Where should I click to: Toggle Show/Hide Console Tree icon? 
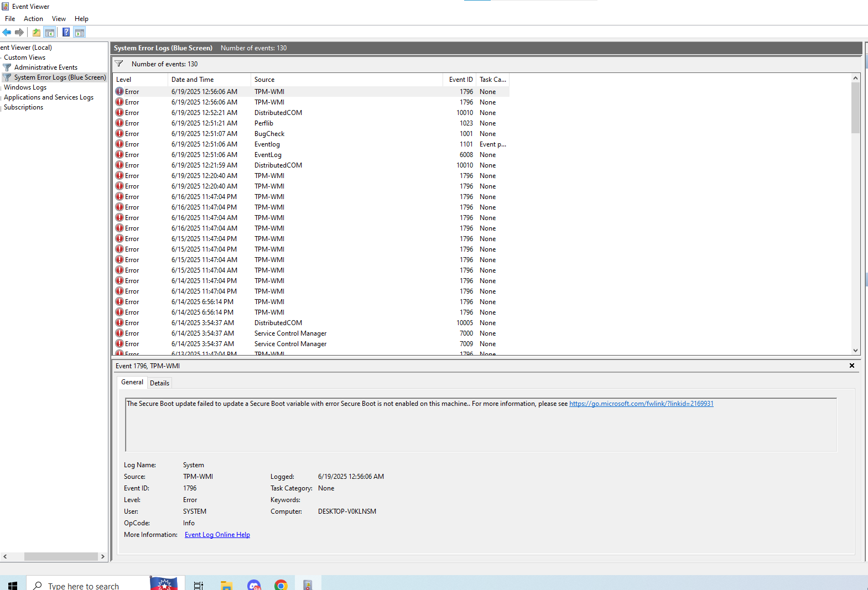pyautogui.click(x=50, y=32)
